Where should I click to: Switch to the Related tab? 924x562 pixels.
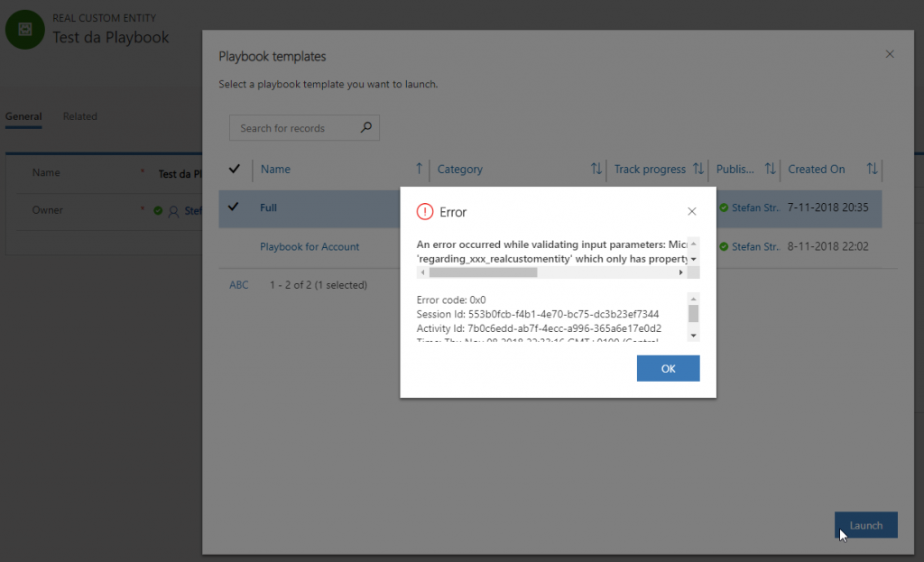coord(80,116)
